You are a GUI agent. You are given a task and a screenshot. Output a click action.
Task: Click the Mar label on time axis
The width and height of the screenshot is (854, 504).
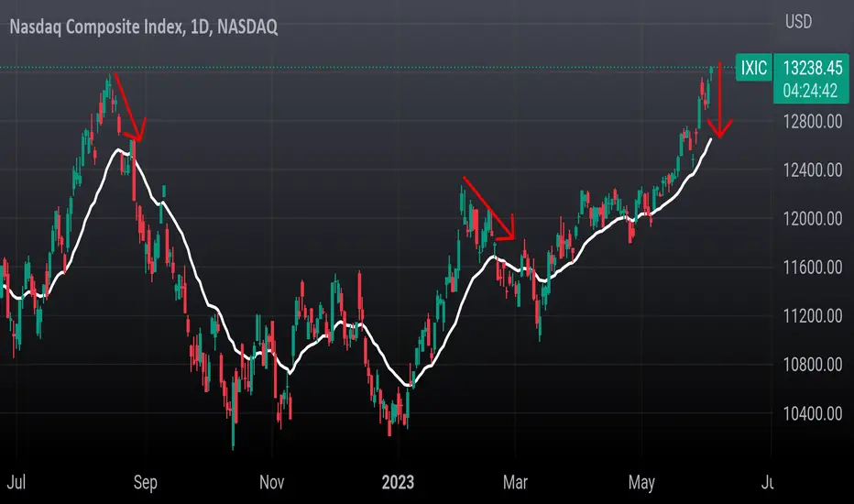pos(515,482)
